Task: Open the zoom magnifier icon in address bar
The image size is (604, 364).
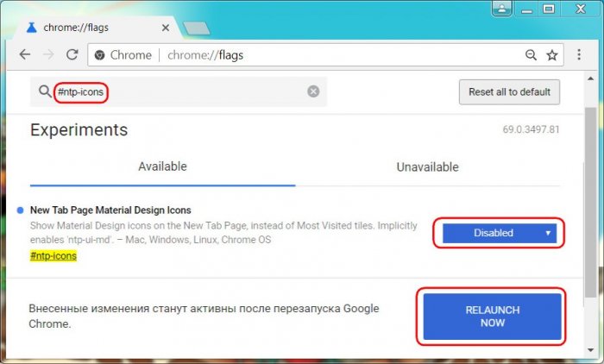Action: [531, 55]
